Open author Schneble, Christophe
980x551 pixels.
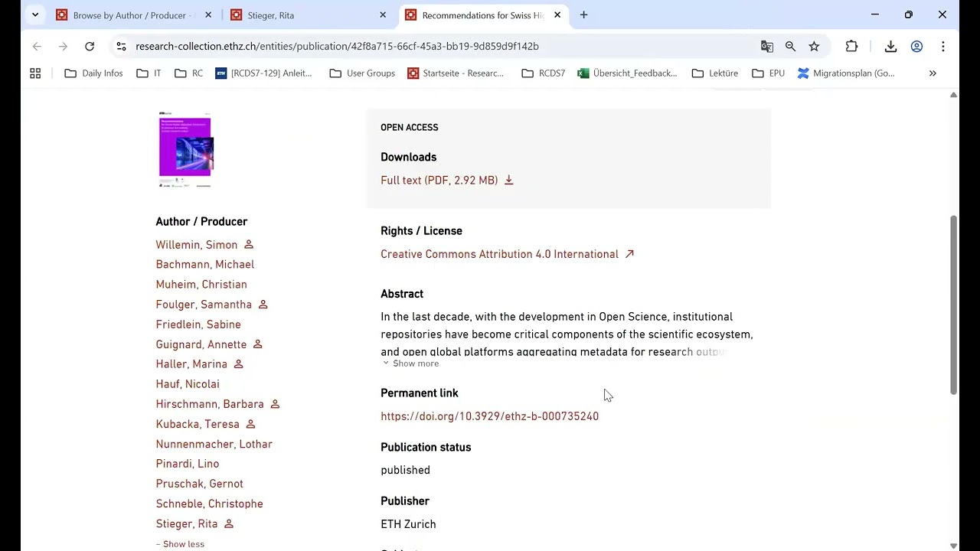pyautogui.click(x=210, y=504)
